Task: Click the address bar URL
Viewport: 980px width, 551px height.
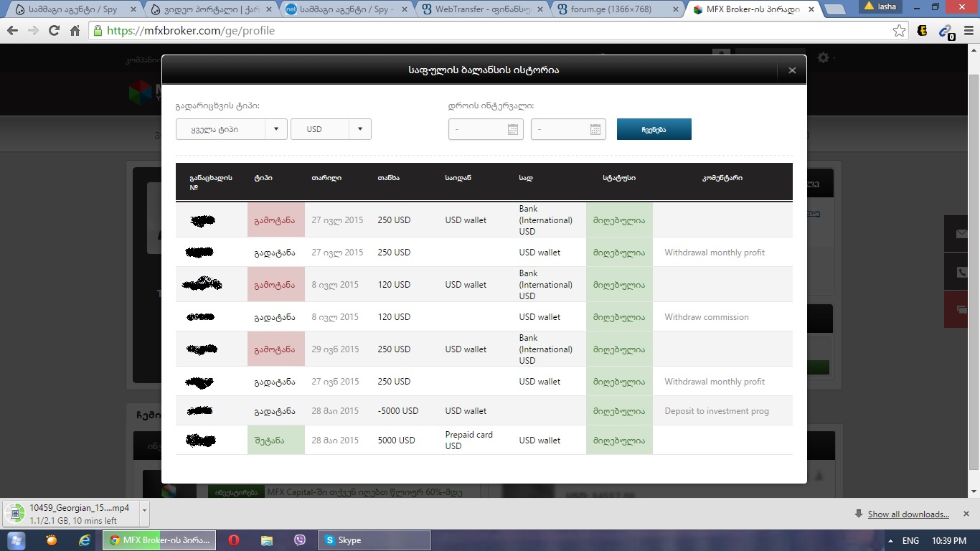Action: click(191, 31)
